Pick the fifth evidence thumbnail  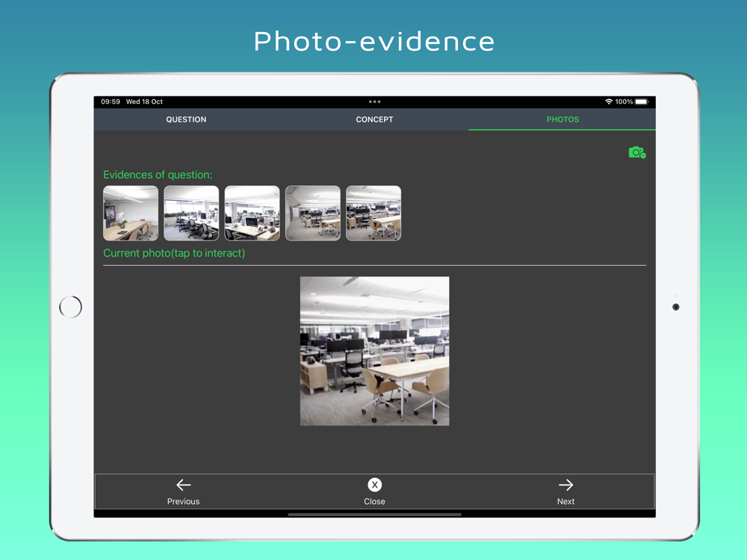pyautogui.click(x=373, y=213)
